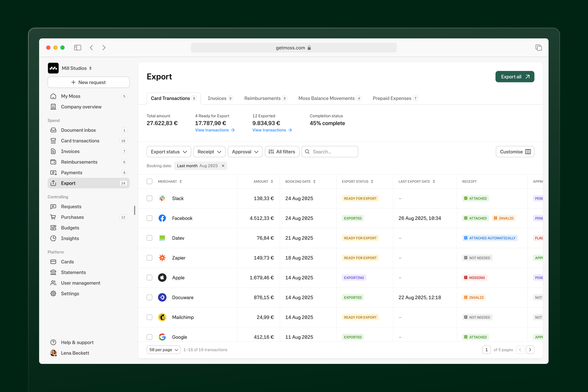
Task: Remove the Last month booking date filter
Action: coord(223,166)
